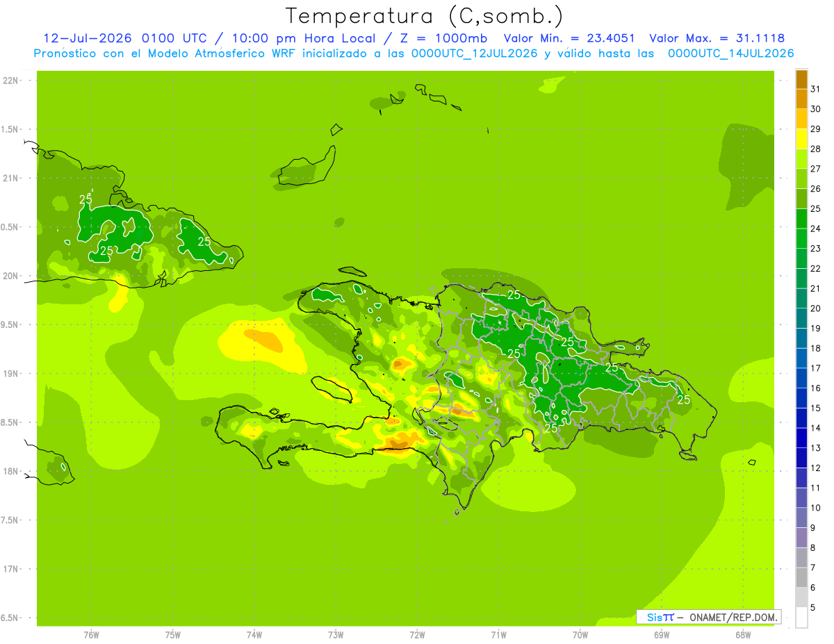Click the "68W" longitude label
This screenshot has height=644, width=834.
coord(743,634)
